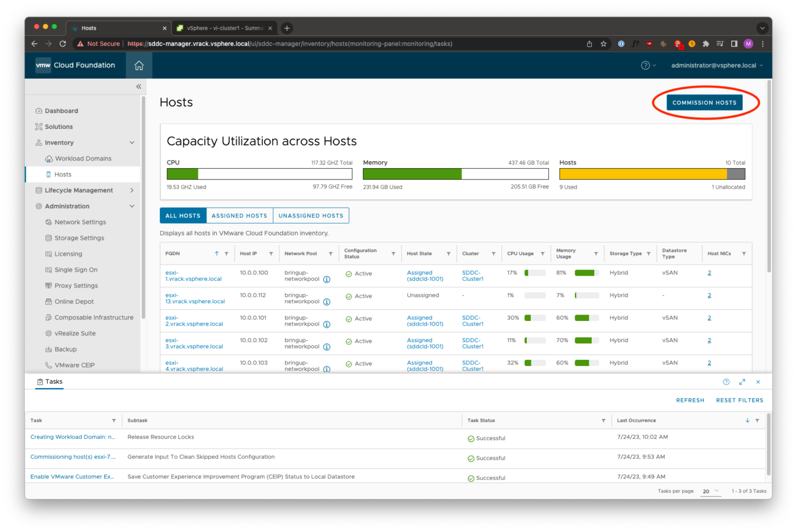
Task: Toggle the FQDN column filter funnel
Action: point(227,253)
